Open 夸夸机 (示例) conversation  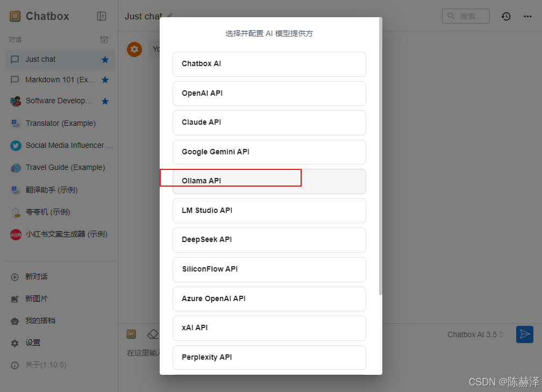(x=60, y=212)
